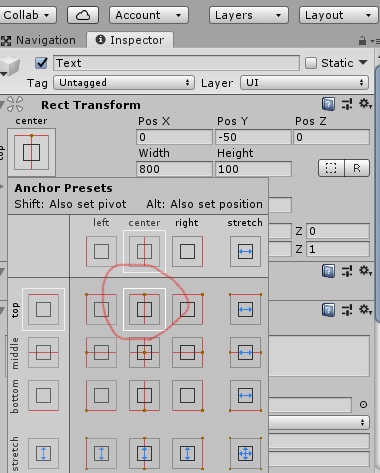Click the Pos X input field
Image resolution: width=380 pixels, height=473 pixels.
174,137
